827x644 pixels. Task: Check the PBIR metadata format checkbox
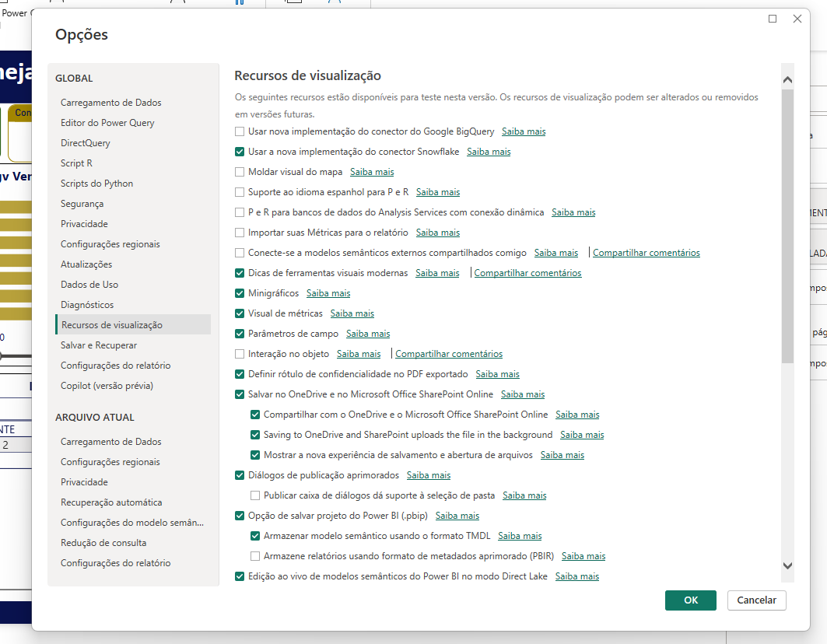(x=255, y=556)
